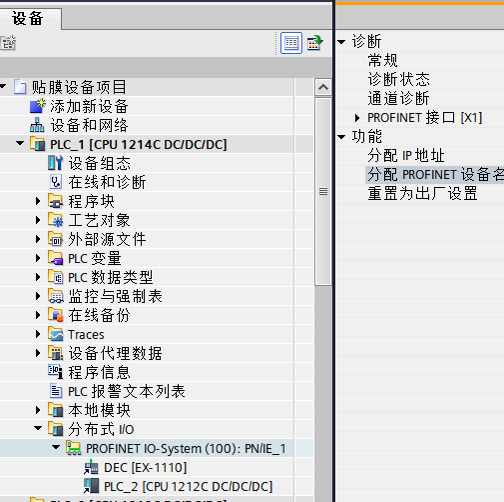
Task: Click the PLC 变量 tag folder icon
Action: [x=56, y=258]
